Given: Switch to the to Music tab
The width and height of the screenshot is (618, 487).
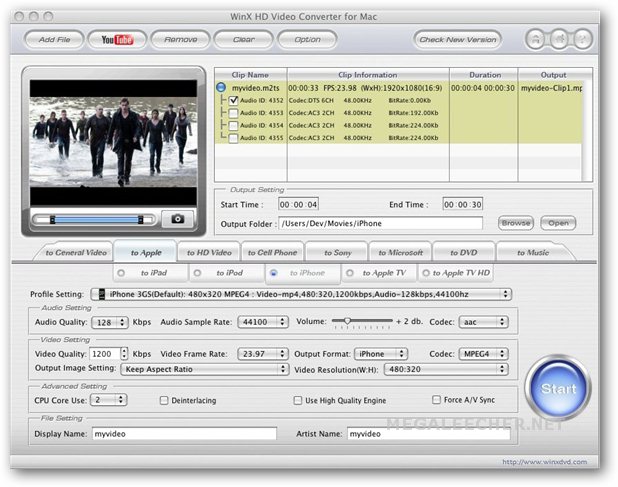Looking at the screenshot, I should pyautogui.click(x=533, y=253).
